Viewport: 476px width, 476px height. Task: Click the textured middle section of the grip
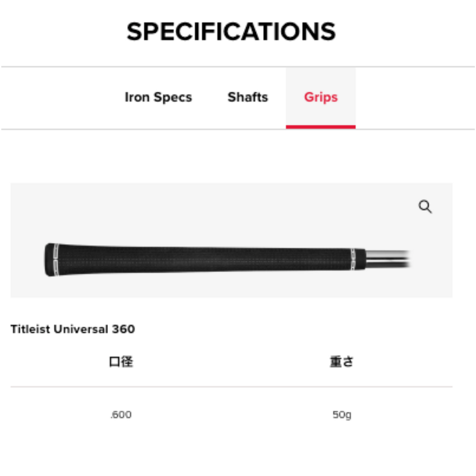tap(205, 259)
